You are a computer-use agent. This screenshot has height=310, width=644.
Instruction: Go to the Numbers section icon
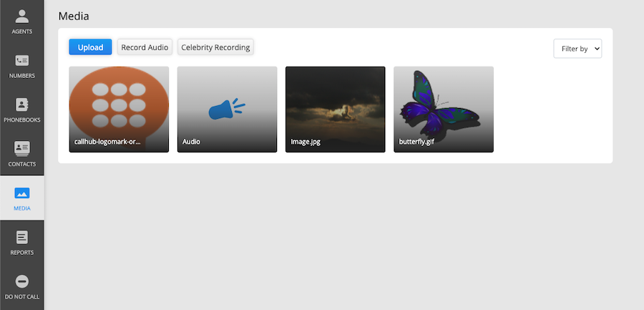pos(21,61)
